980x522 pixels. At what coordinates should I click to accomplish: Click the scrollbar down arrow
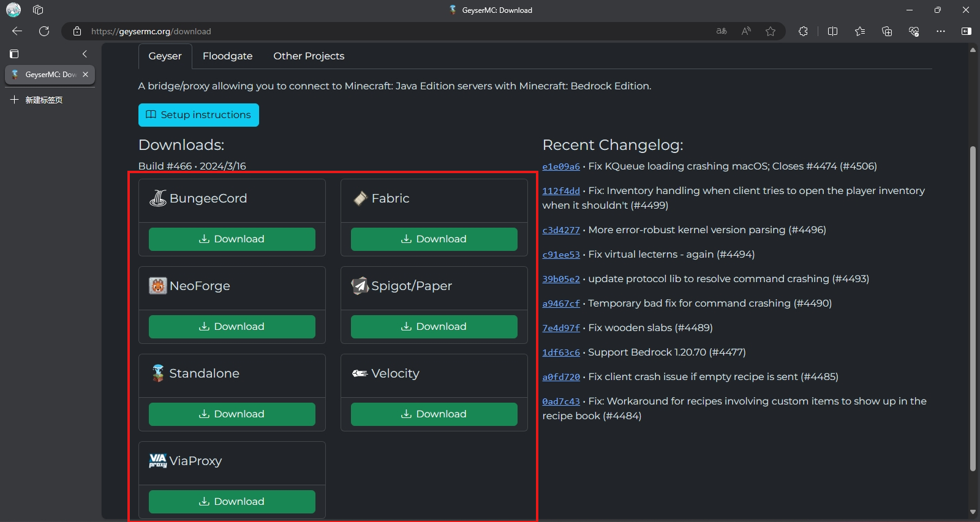973,512
